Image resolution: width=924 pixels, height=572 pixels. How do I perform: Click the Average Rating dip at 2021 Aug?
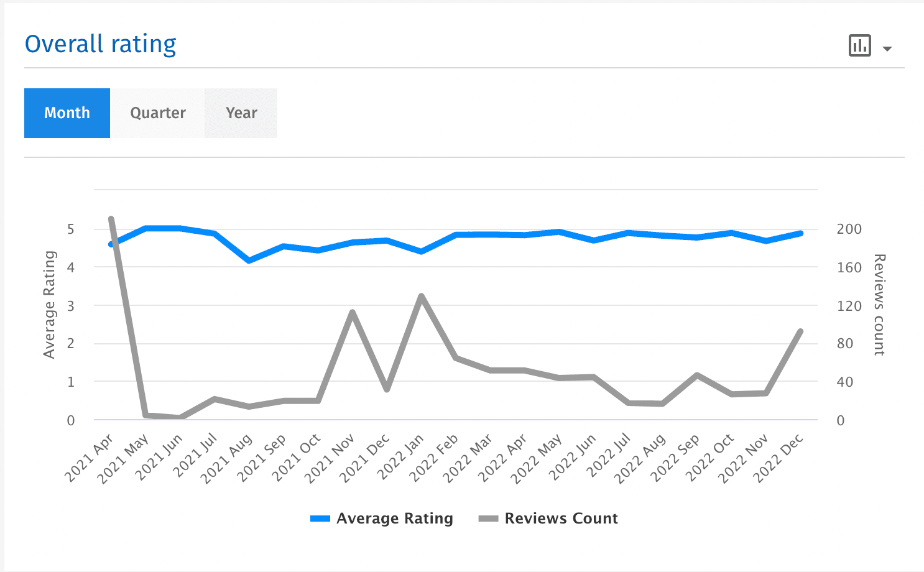click(248, 260)
